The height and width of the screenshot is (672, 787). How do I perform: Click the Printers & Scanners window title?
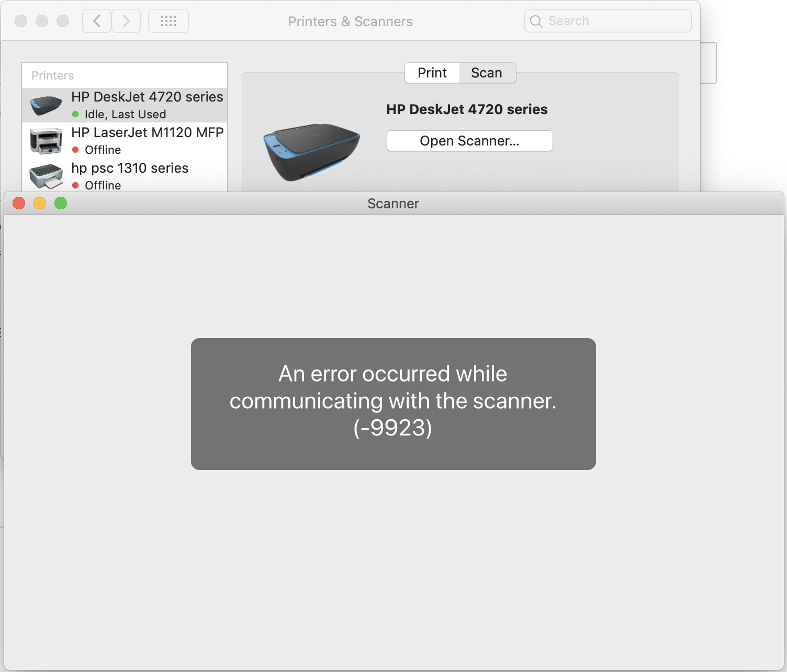pos(351,21)
